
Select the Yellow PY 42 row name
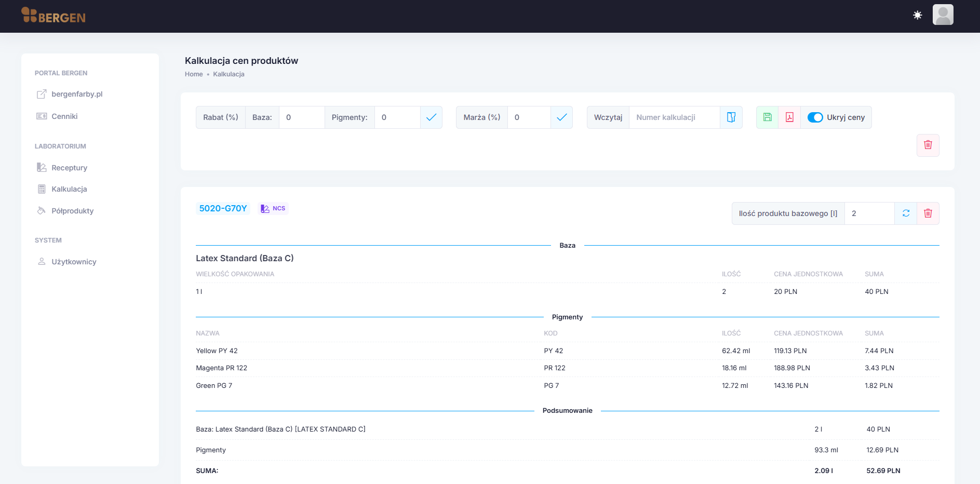[x=217, y=351]
